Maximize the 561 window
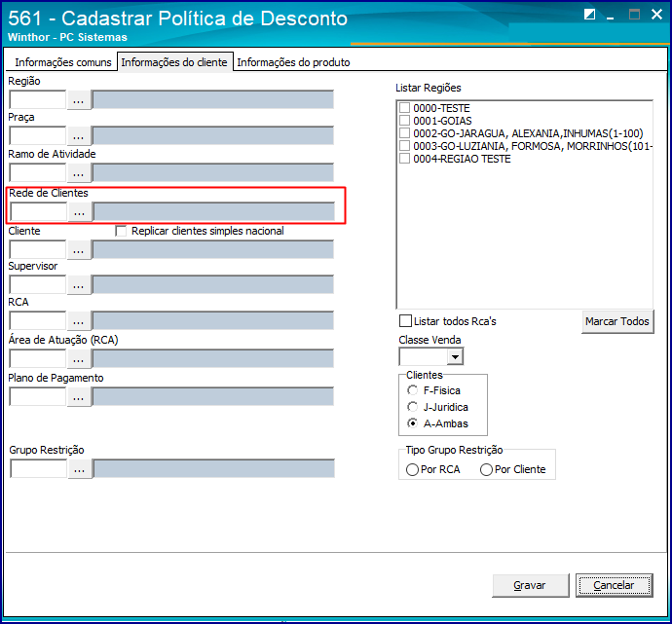Viewport: 672px width, 624px height. click(634, 15)
